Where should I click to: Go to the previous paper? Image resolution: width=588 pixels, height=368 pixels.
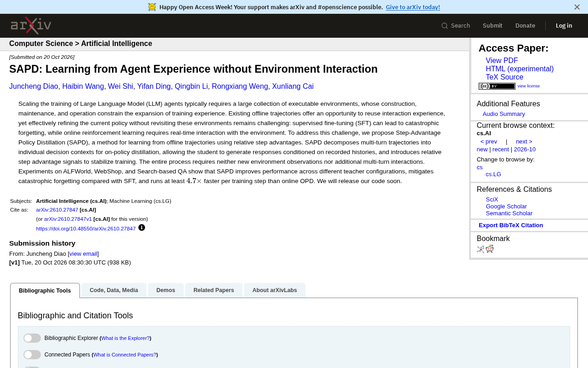pyautogui.click(x=489, y=142)
